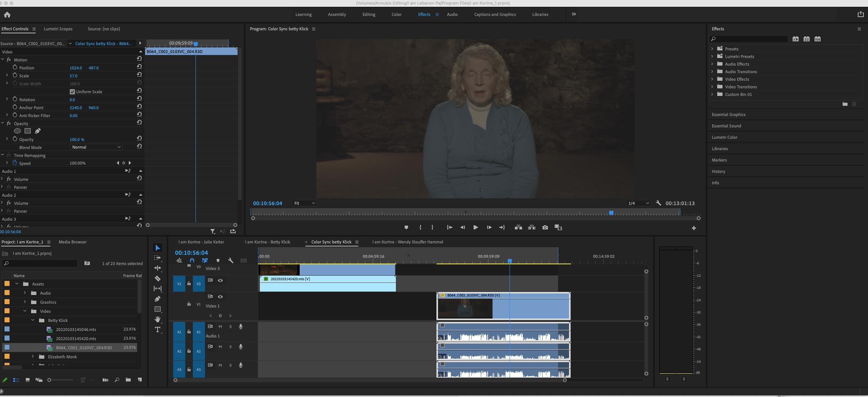
Task: Open Timeline Display Settings with the wrench icon
Action: click(231, 261)
